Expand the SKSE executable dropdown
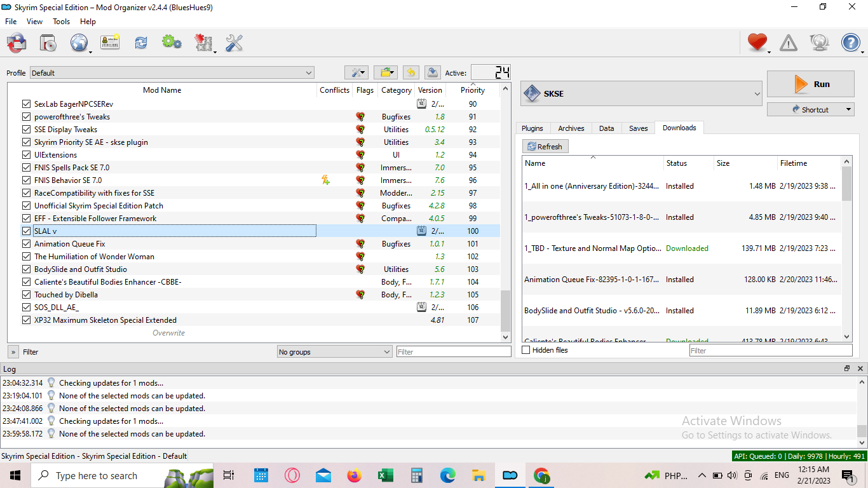The width and height of the screenshot is (868, 488). (642, 94)
